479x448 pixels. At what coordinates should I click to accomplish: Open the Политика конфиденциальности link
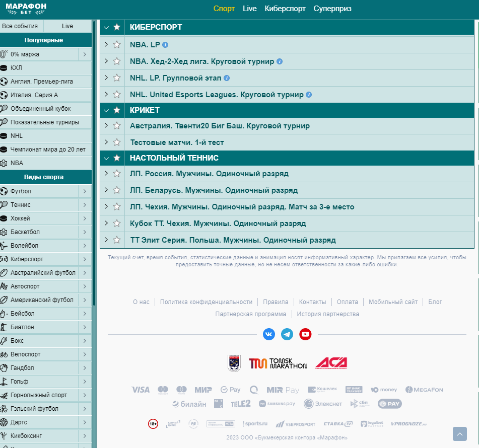[x=206, y=302]
